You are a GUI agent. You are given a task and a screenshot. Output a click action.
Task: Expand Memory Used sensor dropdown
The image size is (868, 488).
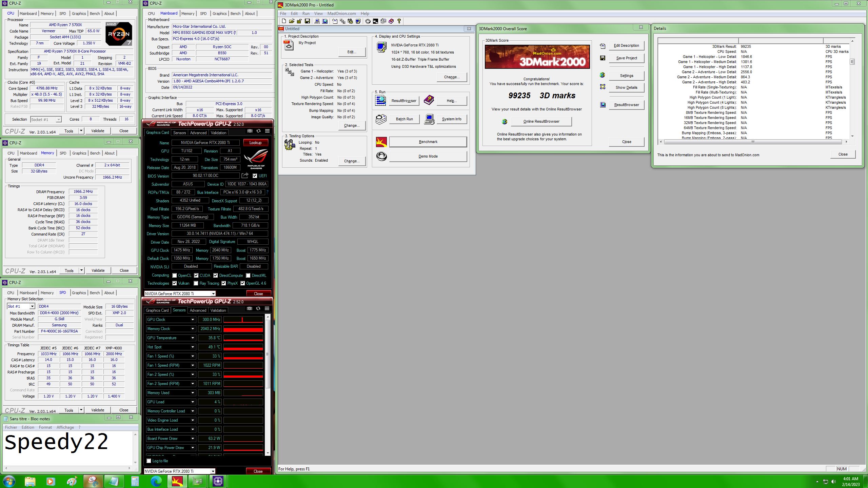pos(193,393)
